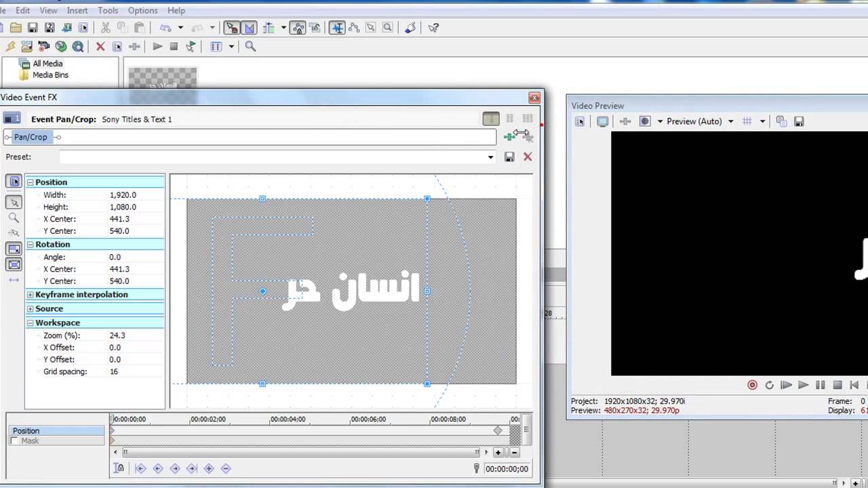Screen dimensions: 868x488
Task: Toggle the Auto Ripple button
Action: [269, 28]
